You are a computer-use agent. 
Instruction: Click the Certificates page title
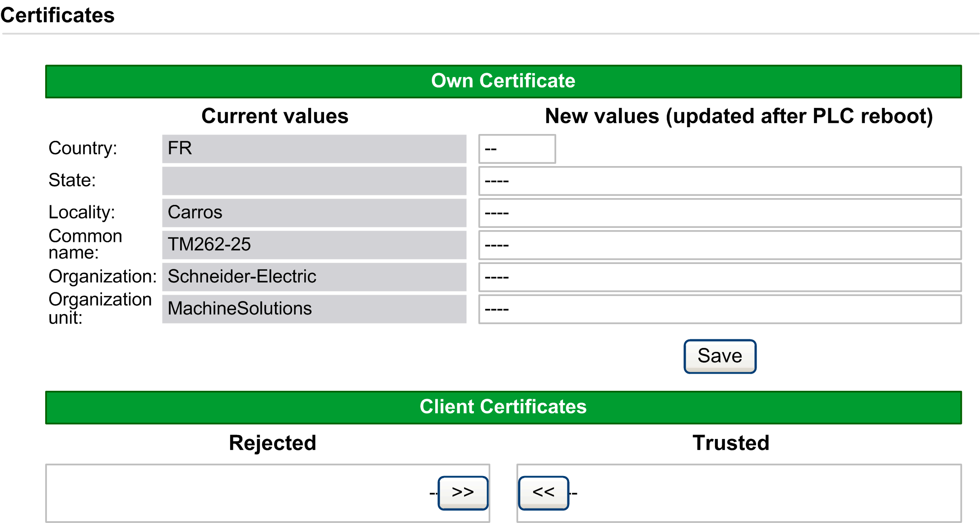point(57,15)
